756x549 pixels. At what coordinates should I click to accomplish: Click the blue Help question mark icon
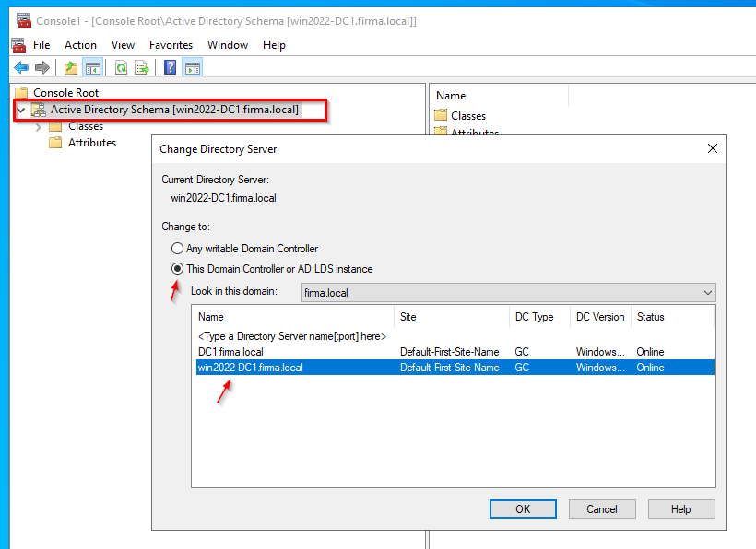pos(171,67)
